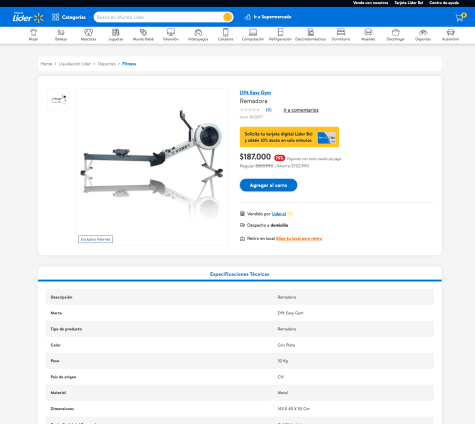
Task: Go to Supermercado via house icon link
Action: click(268, 17)
